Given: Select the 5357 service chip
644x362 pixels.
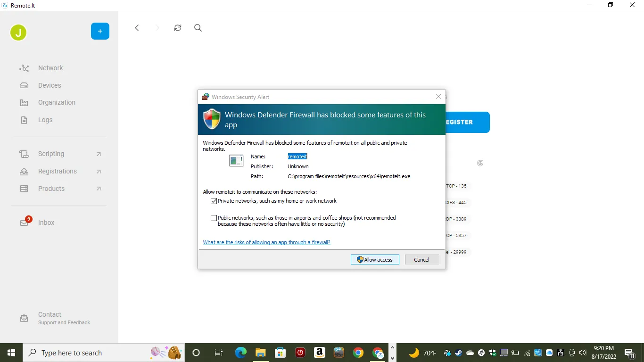Looking at the screenshot, I should pos(459,236).
